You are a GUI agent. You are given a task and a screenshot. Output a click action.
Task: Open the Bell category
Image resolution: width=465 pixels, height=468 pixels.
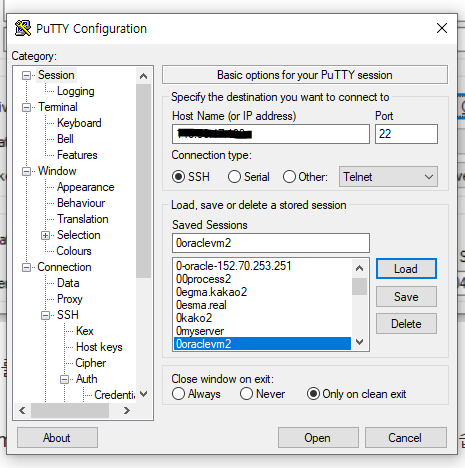65,139
